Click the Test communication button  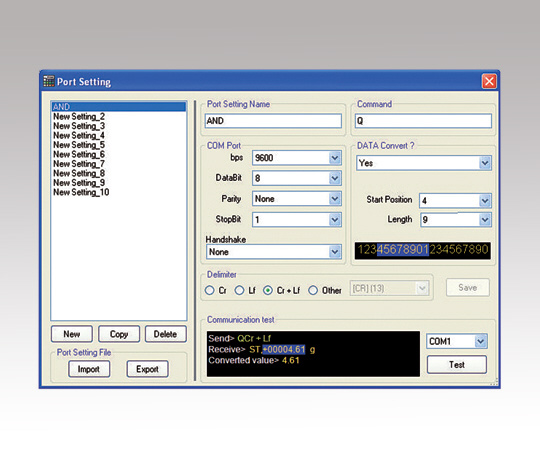click(x=457, y=365)
